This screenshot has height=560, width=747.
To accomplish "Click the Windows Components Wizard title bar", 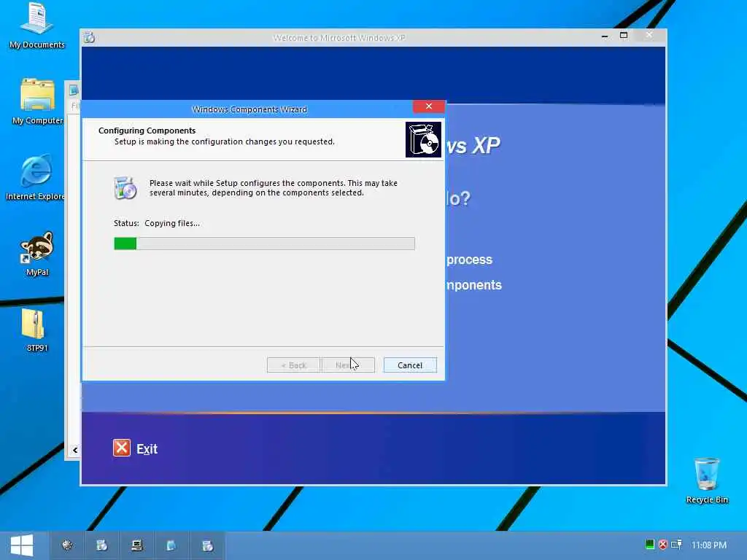I will pos(248,109).
